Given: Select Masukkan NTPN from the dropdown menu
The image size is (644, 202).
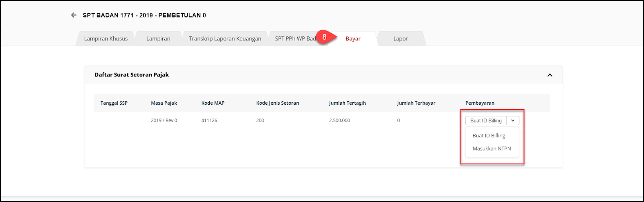Looking at the screenshot, I should click(x=491, y=149).
